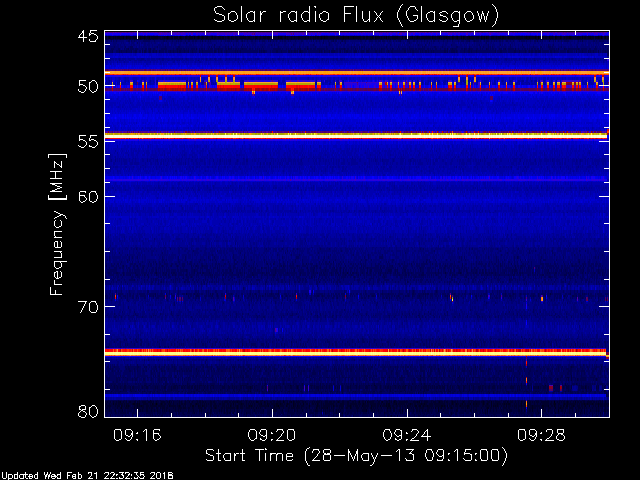
Task: Select the 45 MHz tick label
Action: [x=88, y=36]
